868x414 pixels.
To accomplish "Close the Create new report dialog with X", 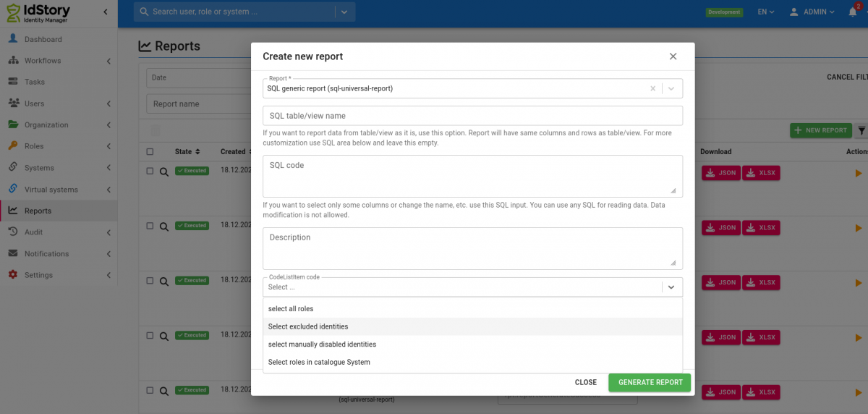I will (673, 56).
